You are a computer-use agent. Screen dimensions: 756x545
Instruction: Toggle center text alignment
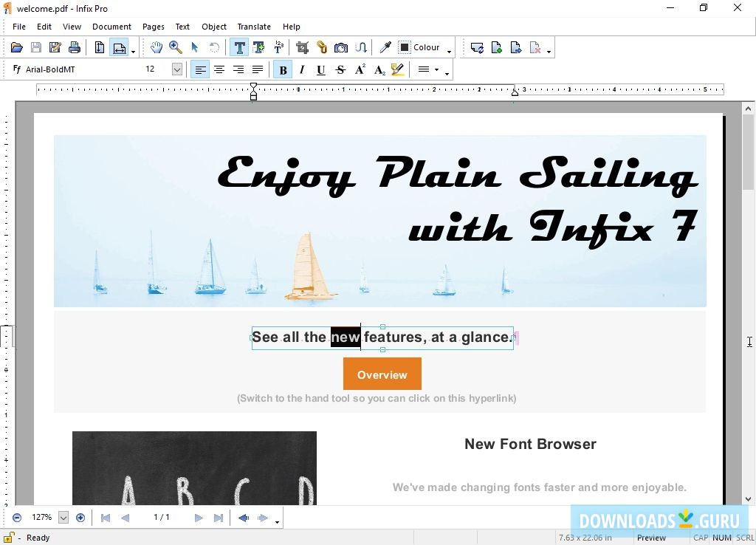click(219, 70)
